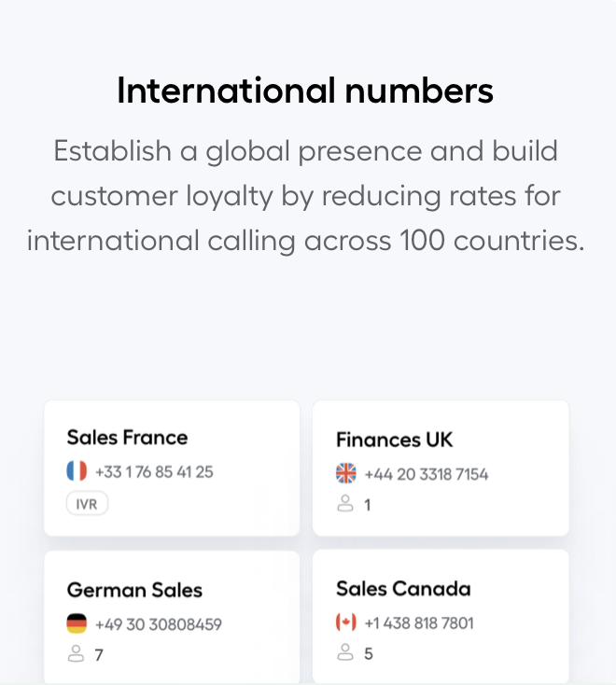The image size is (616, 685).
Task: Open the German Sales card title
Action: 134,590
